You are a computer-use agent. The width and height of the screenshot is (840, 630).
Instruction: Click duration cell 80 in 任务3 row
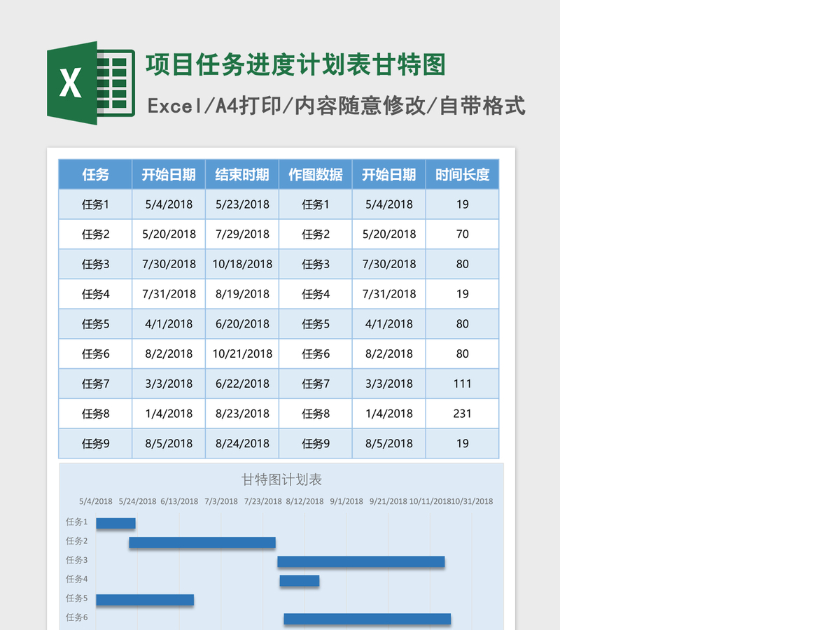[x=462, y=264]
